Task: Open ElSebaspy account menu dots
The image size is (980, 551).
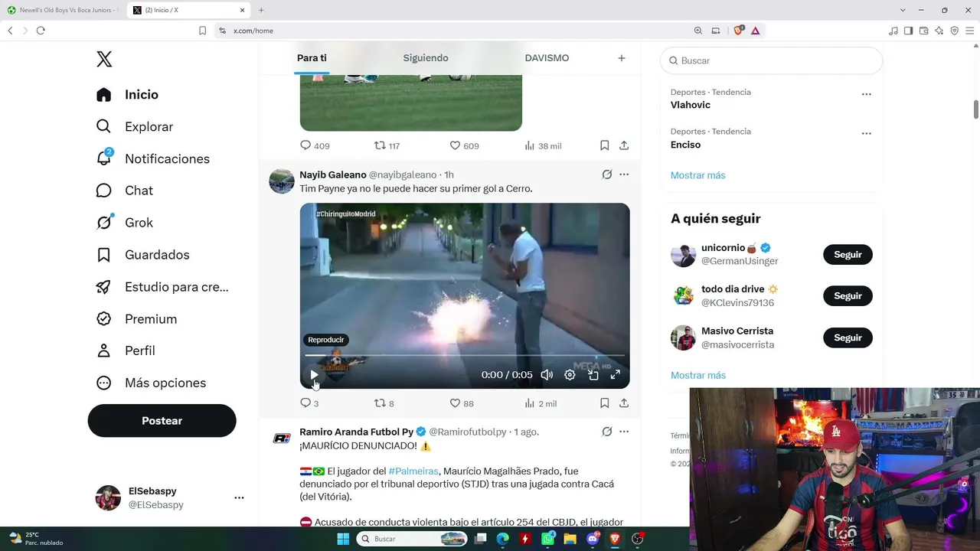Action: (x=239, y=497)
